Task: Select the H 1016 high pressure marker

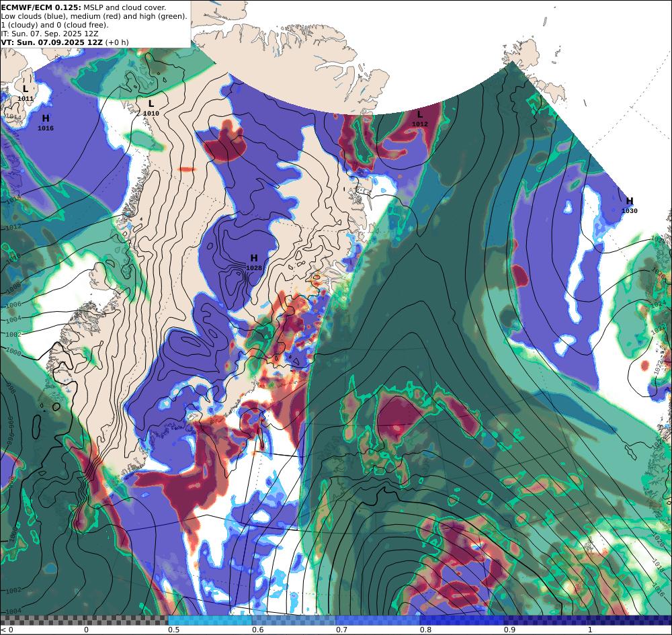Action: pos(46,122)
